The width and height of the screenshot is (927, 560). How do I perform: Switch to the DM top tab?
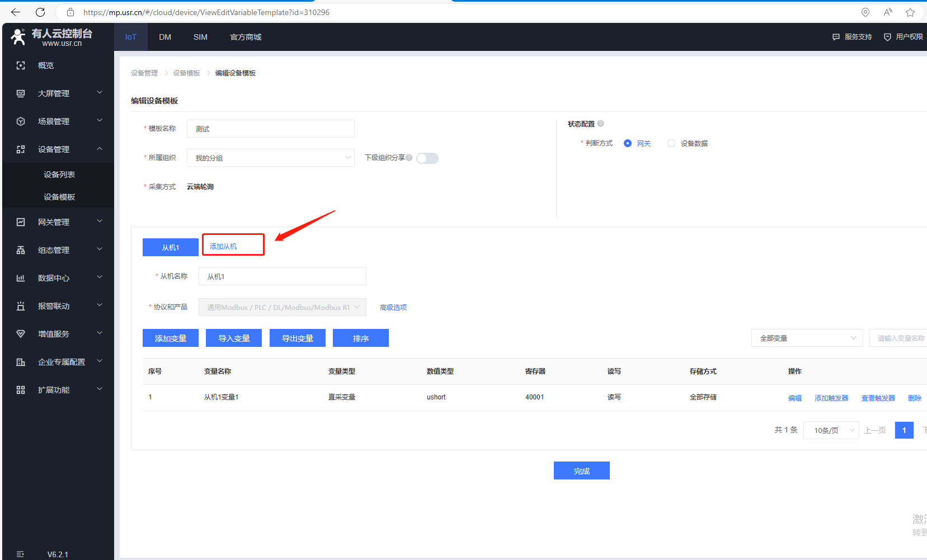point(165,37)
